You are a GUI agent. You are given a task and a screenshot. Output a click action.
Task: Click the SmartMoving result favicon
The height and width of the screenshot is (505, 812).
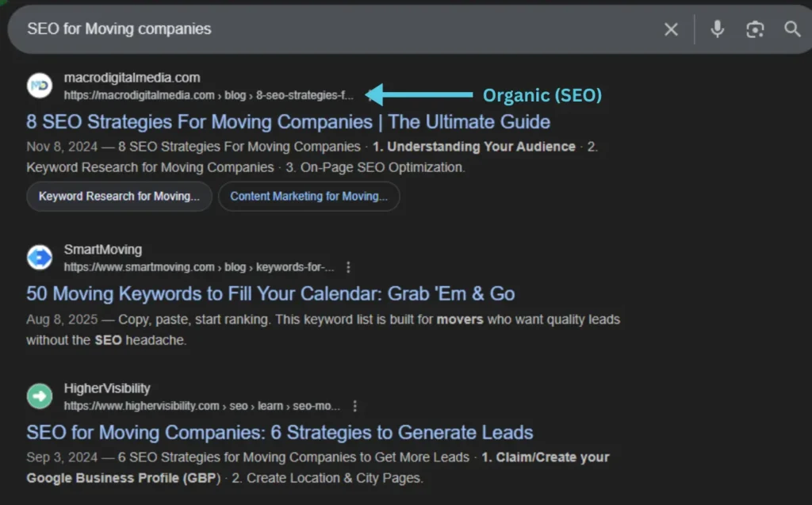40,258
